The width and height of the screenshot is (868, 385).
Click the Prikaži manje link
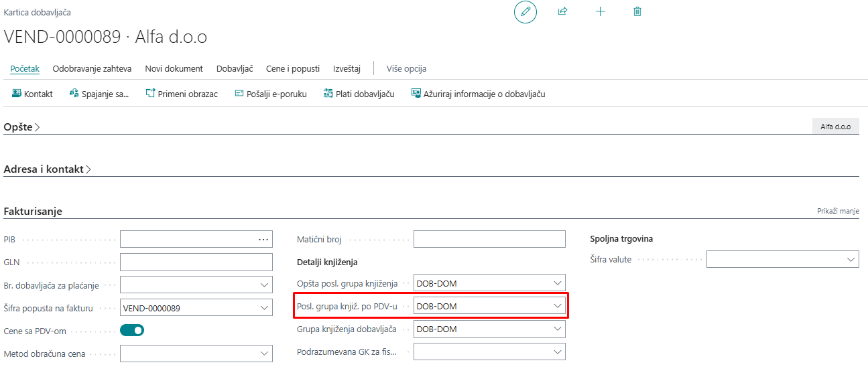point(838,211)
